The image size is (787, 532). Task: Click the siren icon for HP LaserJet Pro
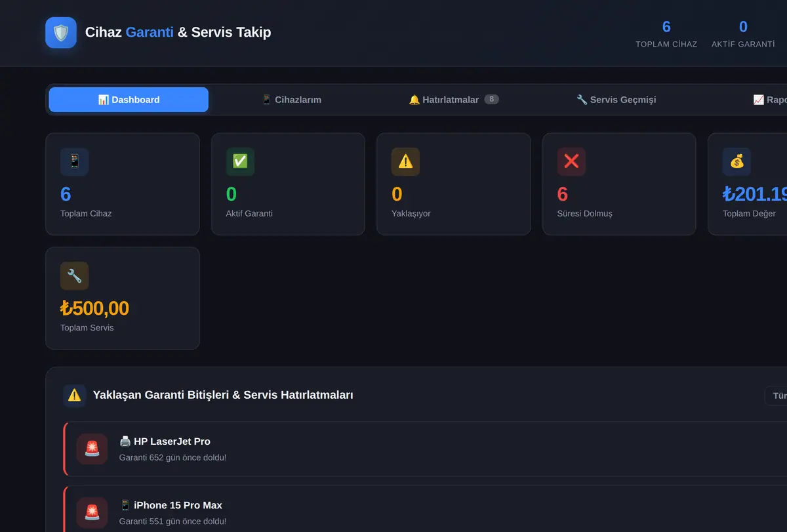92,449
